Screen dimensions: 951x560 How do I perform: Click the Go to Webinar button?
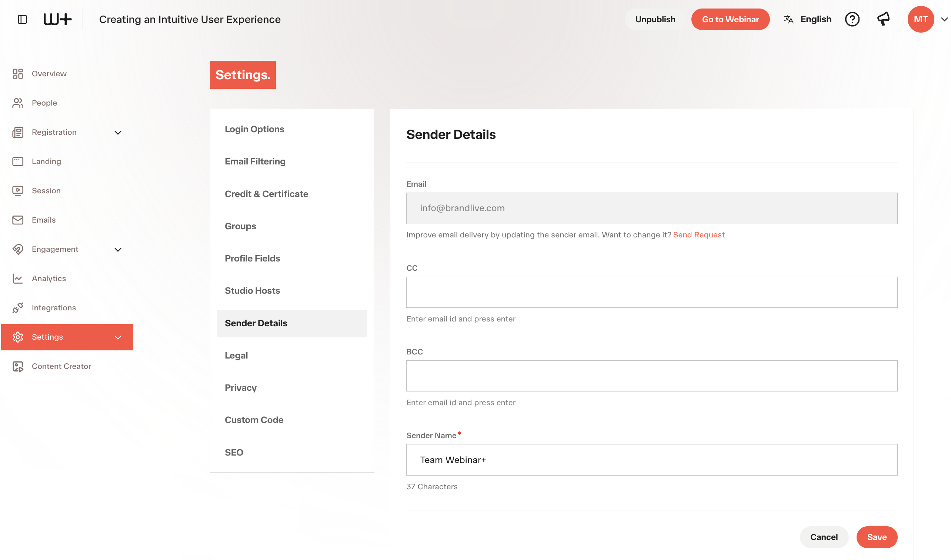click(x=730, y=19)
